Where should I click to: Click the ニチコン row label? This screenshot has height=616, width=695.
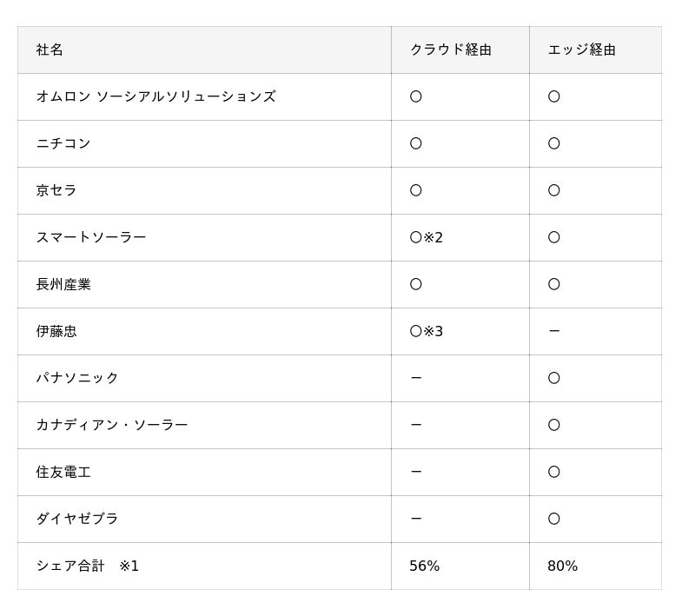click(63, 144)
